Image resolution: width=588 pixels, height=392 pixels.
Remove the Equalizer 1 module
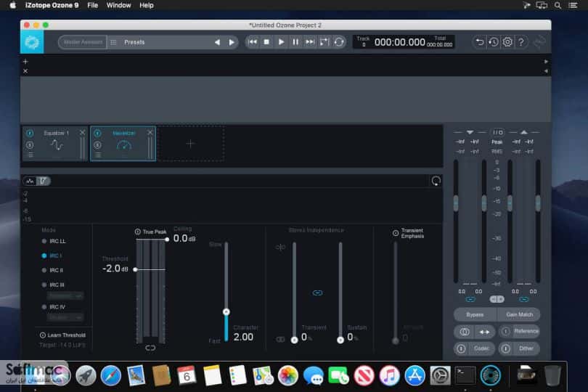click(x=83, y=132)
